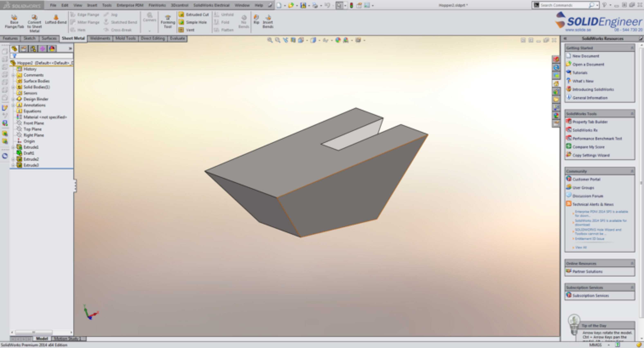Click the Discussion Forum link
Image resolution: width=644 pixels, height=348 pixels.
[x=588, y=196]
